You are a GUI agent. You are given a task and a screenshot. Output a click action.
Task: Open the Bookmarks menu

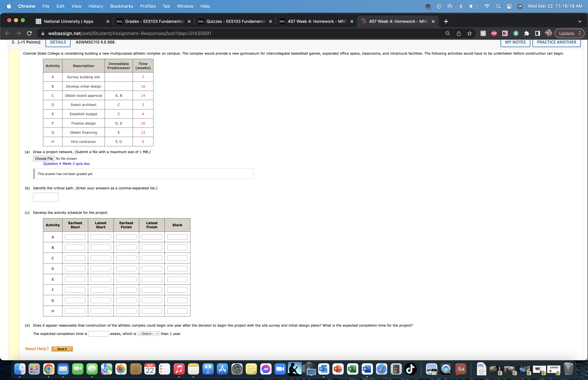point(122,6)
